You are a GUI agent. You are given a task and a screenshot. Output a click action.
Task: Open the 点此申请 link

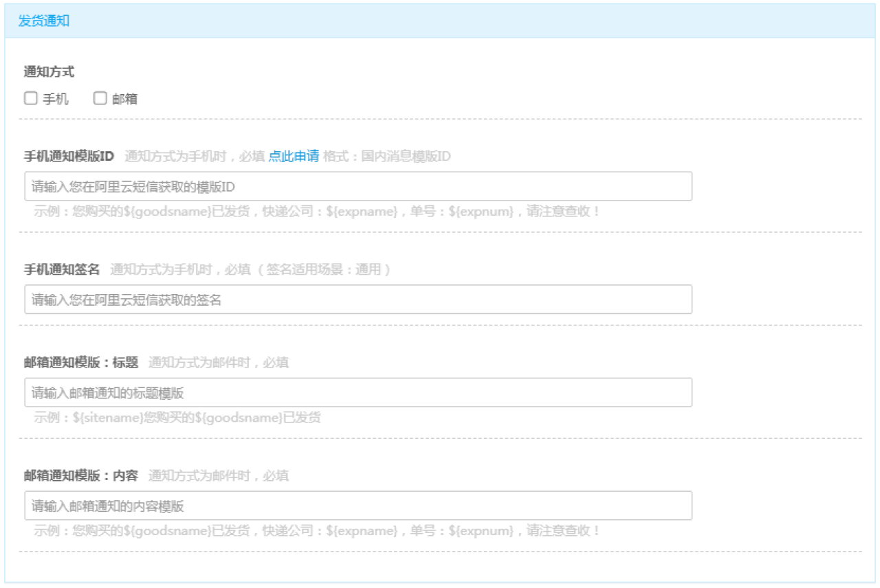[294, 156]
